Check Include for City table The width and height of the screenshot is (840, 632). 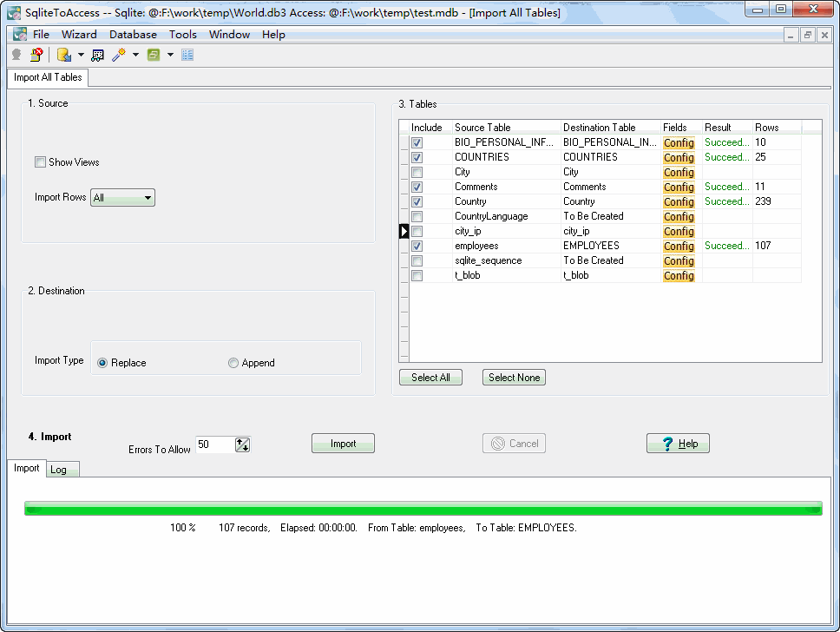click(417, 172)
